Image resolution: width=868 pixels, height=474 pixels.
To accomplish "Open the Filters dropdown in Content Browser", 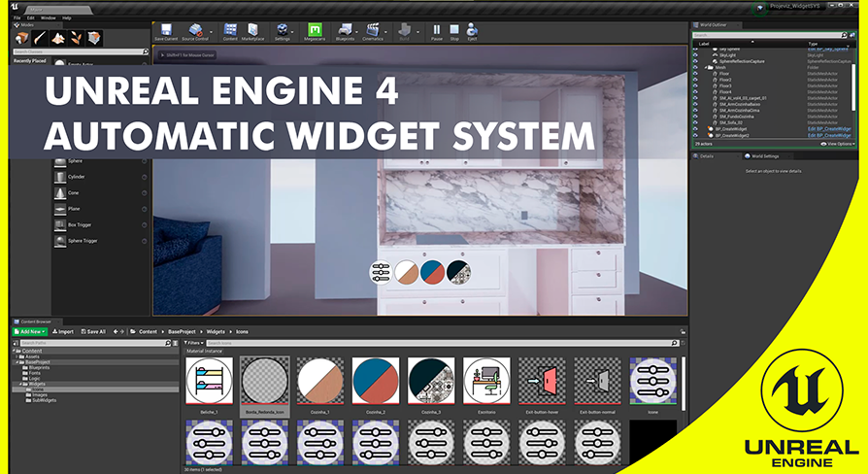I will [x=194, y=343].
